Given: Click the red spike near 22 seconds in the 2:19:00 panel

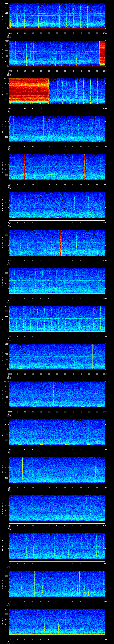Looking at the screenshot, I should pyautogui.click(x=44, y=129).
